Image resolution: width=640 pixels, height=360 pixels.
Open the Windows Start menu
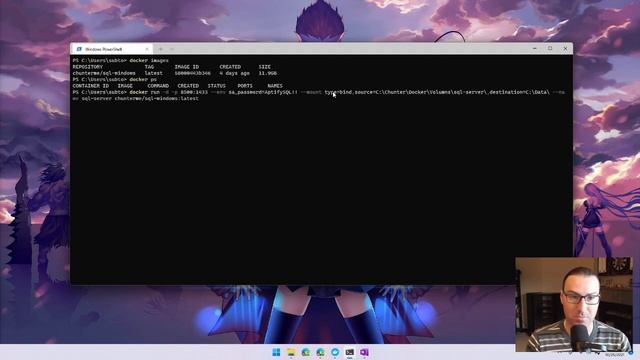tap(276, 352)
